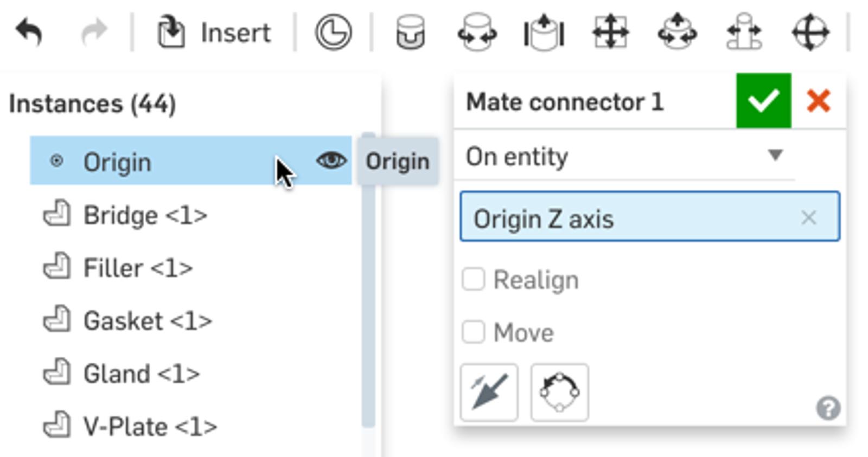Click the Undo arrow icon
This screenshot has width=868, height=457.
tap(29, 32)
